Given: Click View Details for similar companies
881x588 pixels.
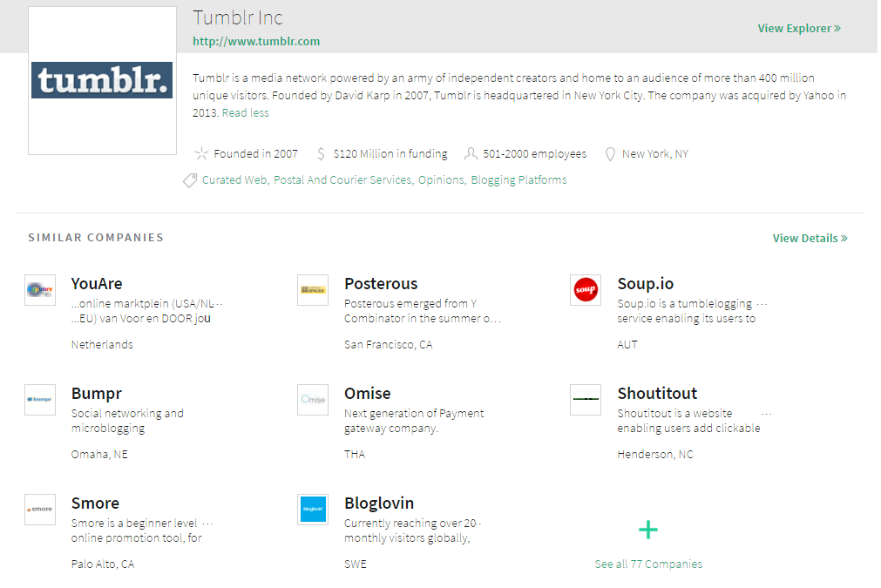Looking at the screenshot, I should pyautogui.click(x=810, y=238).
